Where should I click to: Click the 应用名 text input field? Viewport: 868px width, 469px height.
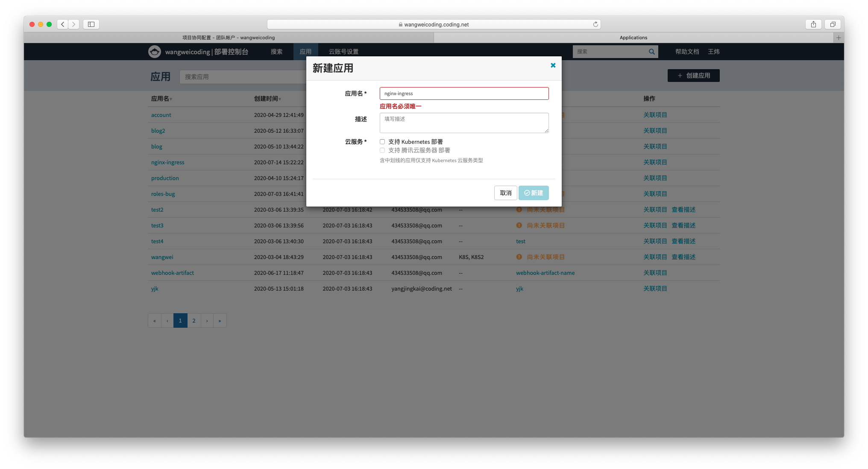pyautogui.click(x=464, y=93)
